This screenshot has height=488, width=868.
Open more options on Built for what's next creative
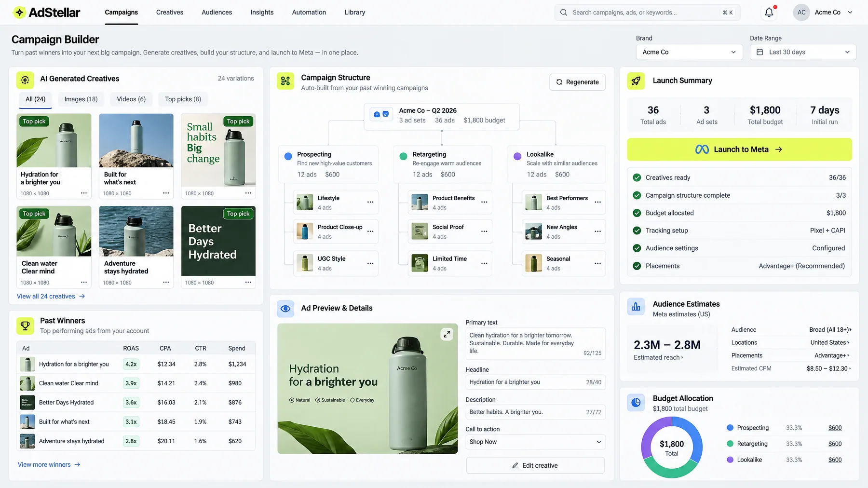point(166,193)
